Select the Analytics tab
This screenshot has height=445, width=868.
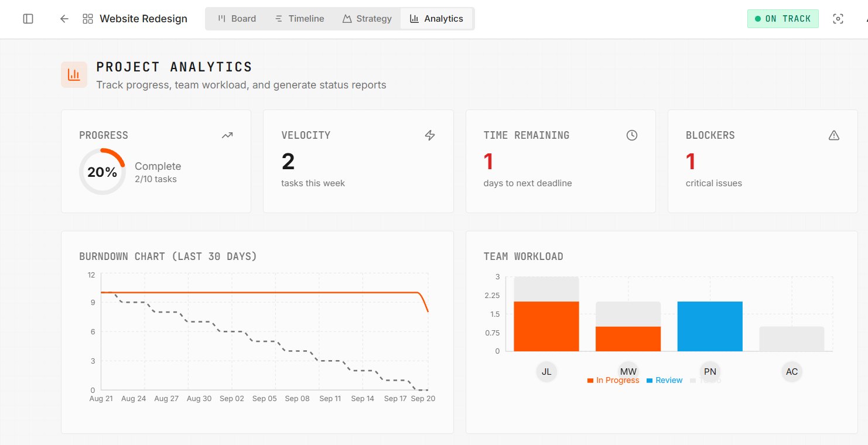[x=436, y=19]
